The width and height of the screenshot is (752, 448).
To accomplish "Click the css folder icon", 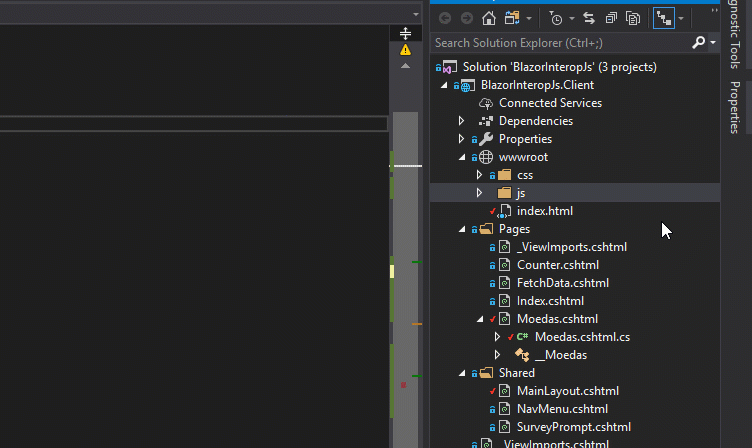I will point(504,175).
